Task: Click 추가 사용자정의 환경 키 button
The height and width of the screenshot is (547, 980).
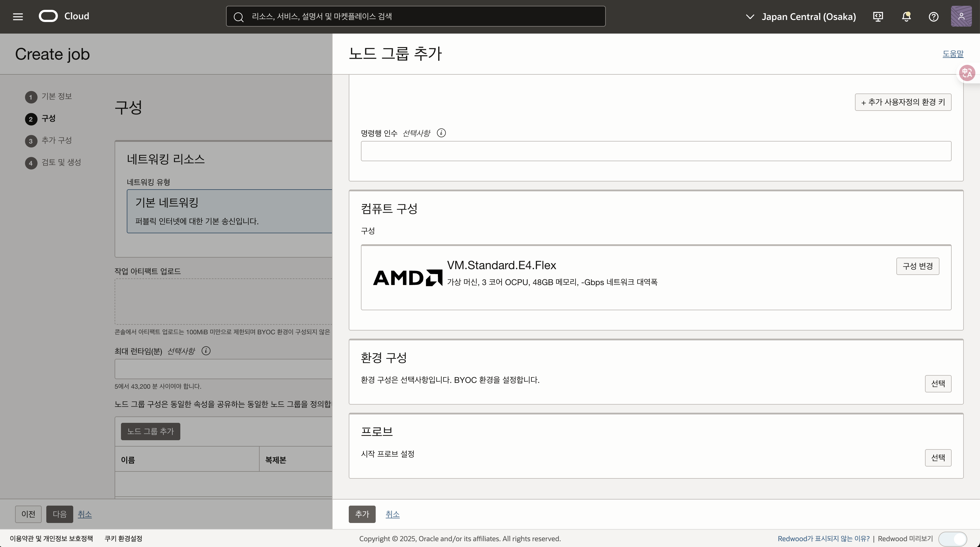Action: pyautogui.click(x=903, y=102)
